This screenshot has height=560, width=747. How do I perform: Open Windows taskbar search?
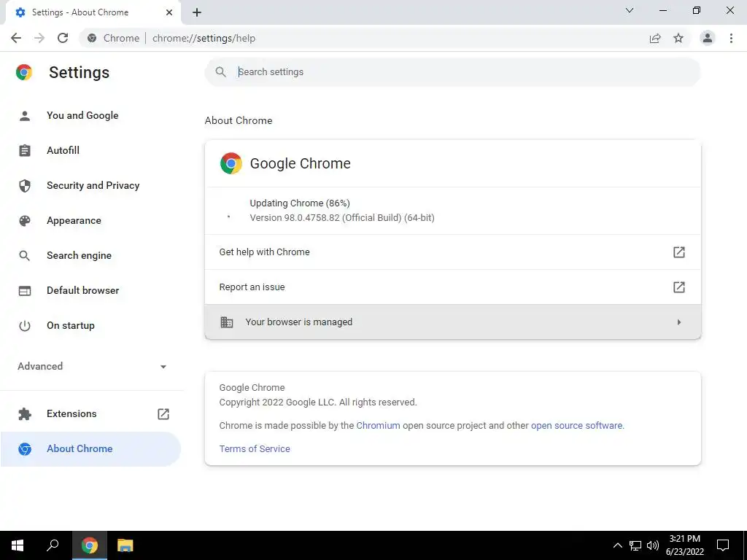tap(53, 545)
